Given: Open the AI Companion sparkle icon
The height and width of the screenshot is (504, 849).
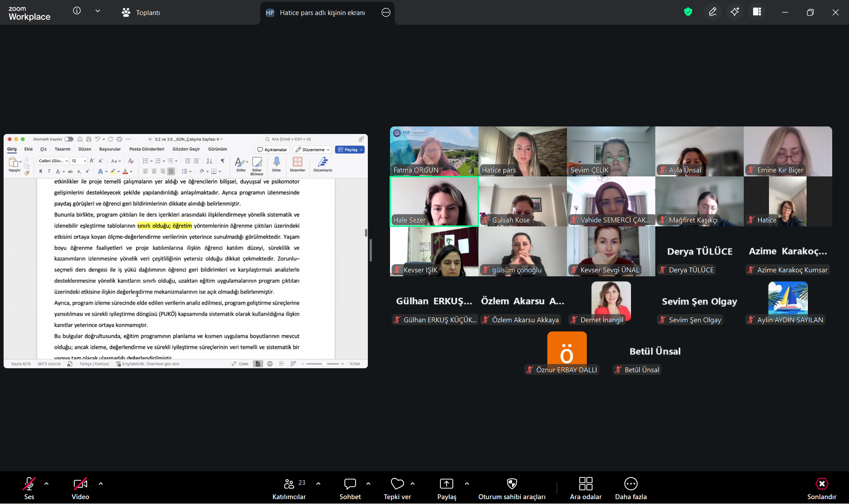Looking at the screenshot, I should point(735,12).
